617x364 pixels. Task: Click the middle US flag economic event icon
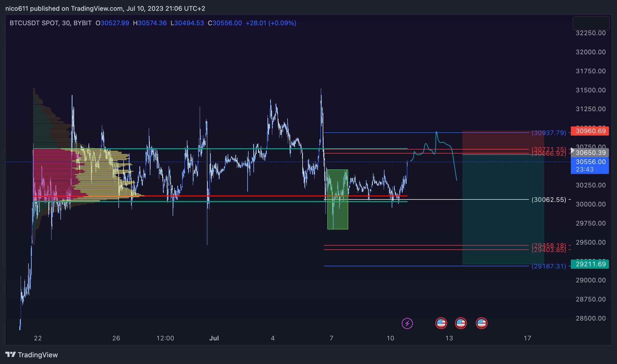click(460, 323)
